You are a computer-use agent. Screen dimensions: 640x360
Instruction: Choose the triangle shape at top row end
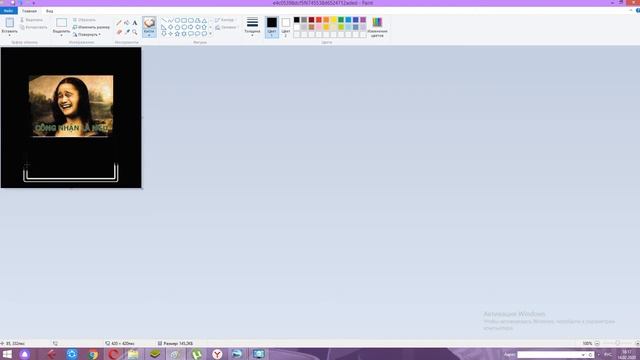[204, 20]
